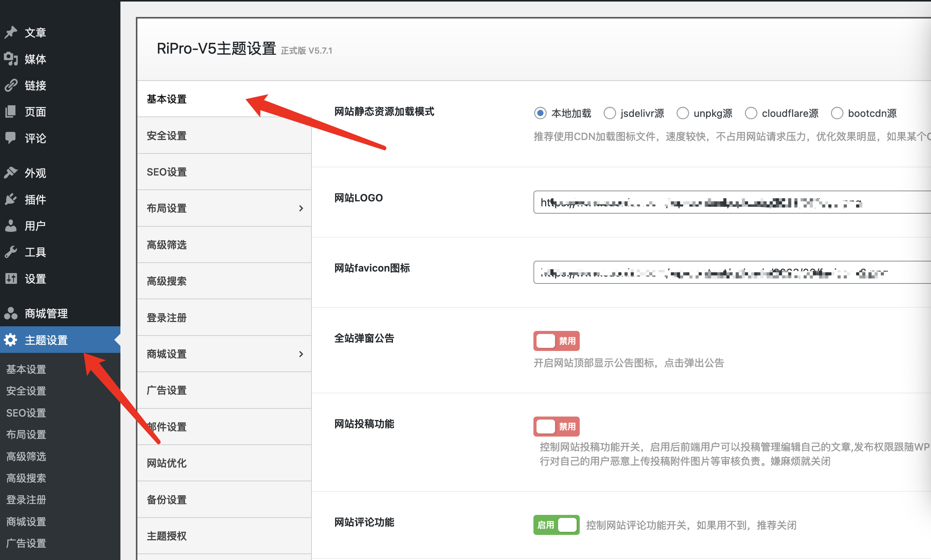The image size is (931, 560).
Task: Open the 主题授权 tab
Action: point(224,536)
